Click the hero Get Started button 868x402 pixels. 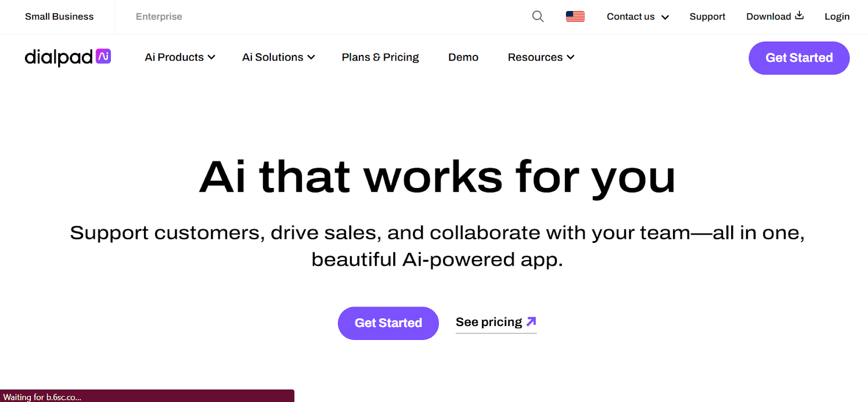tap(388, 323)
